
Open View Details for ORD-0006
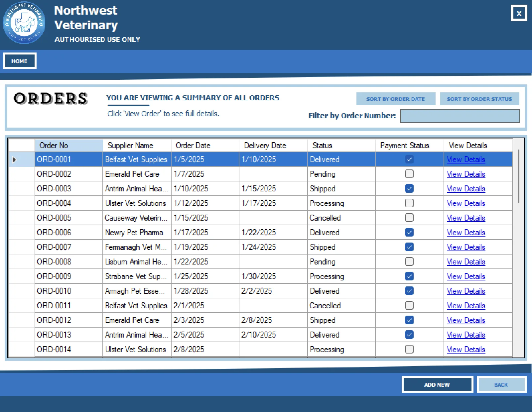466,233
